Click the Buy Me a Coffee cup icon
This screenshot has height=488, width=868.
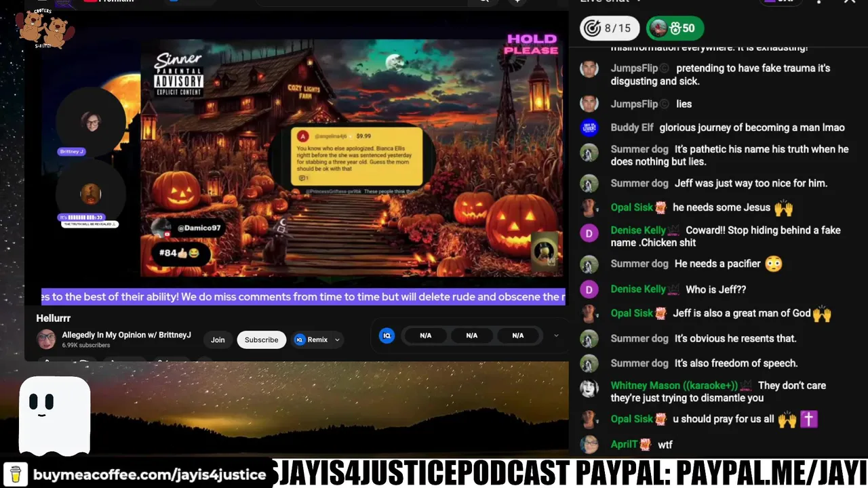point(15,474)
